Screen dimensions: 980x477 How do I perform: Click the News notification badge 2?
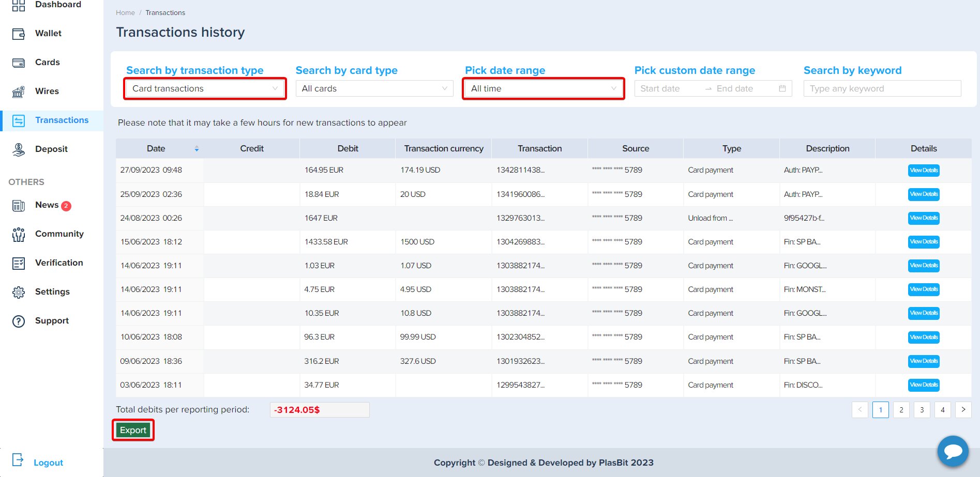tap(66, 206)
